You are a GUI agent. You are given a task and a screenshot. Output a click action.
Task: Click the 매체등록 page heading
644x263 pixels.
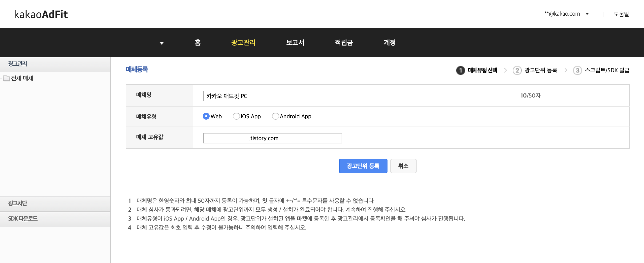click(x=137, y=69)
